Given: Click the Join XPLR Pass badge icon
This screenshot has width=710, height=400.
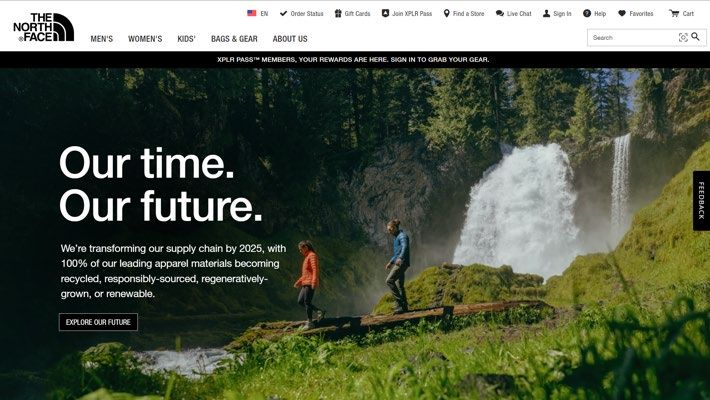Looking at the screenshot, I should coord(385,13).
